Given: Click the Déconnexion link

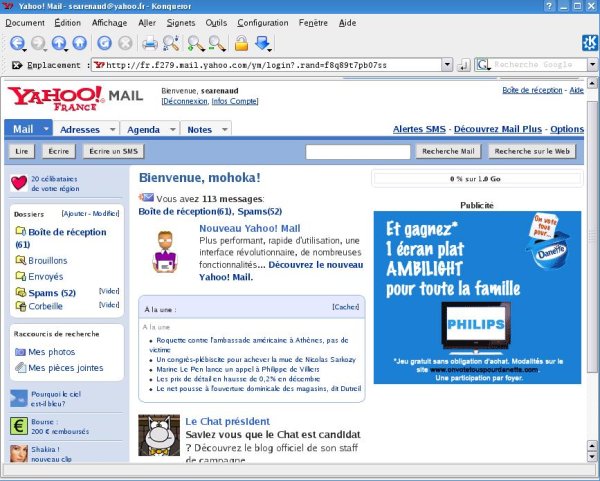Looking at the screenshot, I should click(185, 101).
